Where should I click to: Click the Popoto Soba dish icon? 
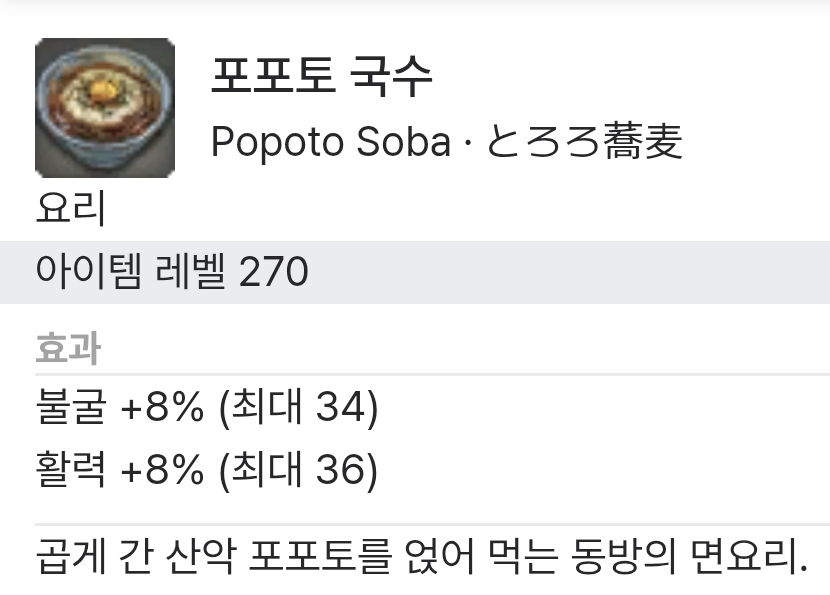(x=104, y=108)
